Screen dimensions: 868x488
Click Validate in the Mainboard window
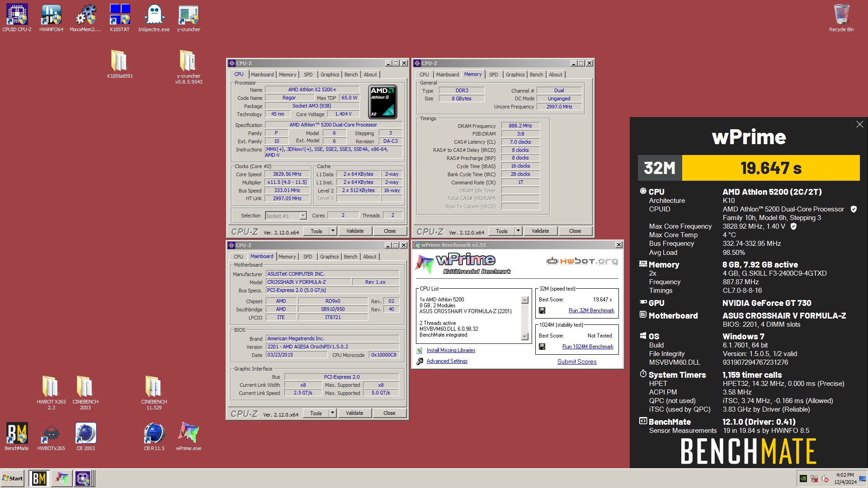[354, 413]
